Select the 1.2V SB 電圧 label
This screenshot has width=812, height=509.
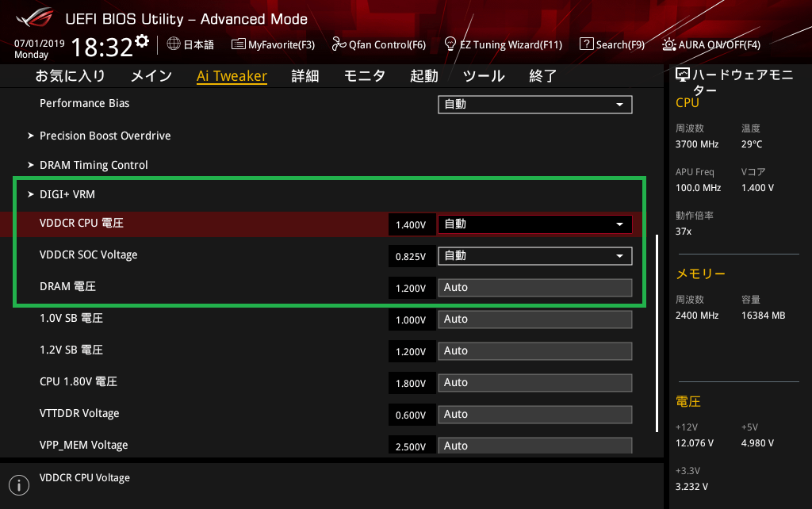71,350
